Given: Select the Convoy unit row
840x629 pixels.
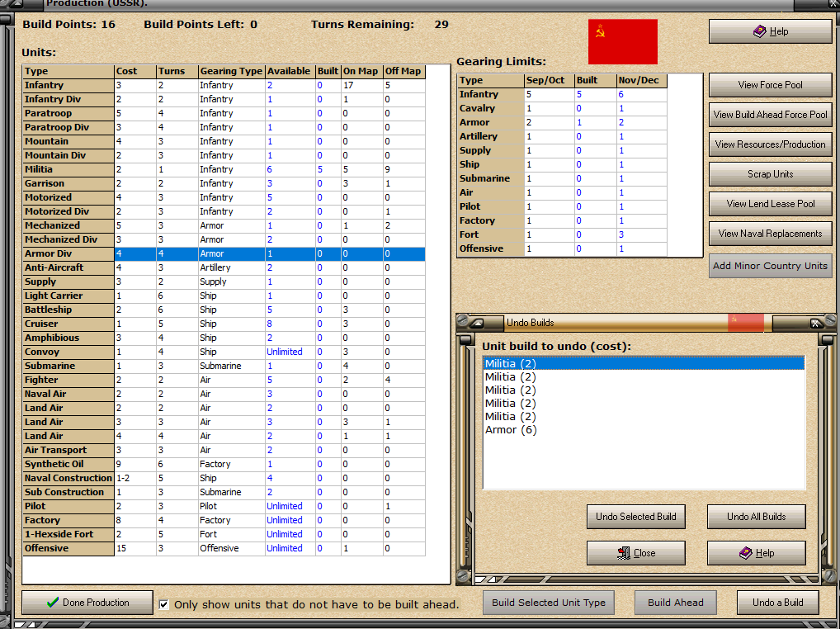Looking at the screenshot, I should pos(224,352).
